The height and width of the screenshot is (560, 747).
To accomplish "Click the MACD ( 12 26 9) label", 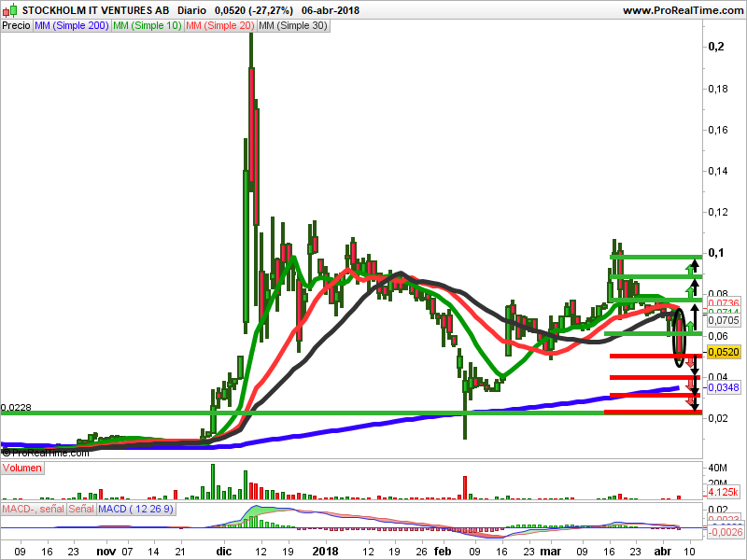I will 135,509.
